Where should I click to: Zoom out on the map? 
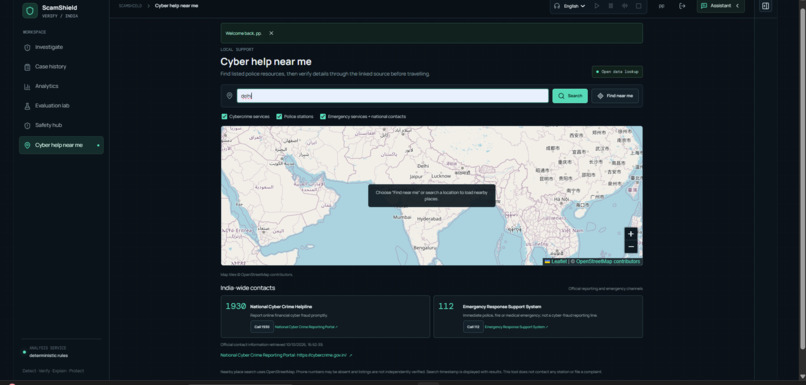click(x=631, y=247)
